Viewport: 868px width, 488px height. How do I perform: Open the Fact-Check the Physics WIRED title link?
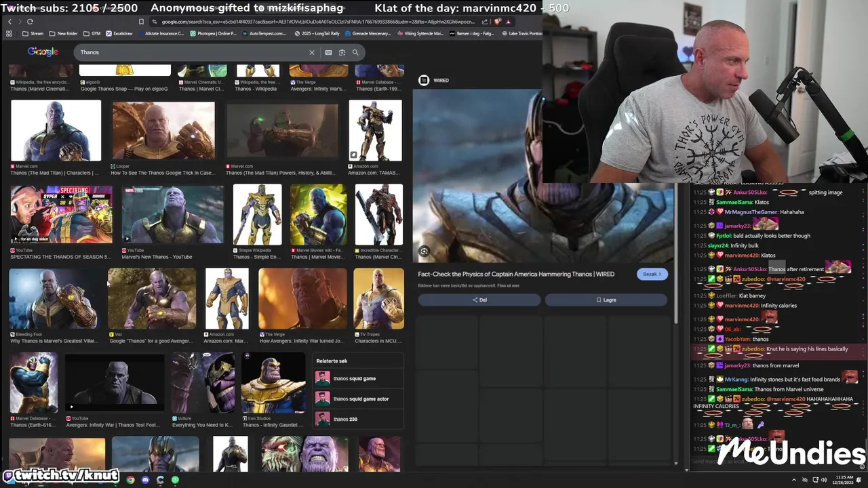pyautogui.click(x=516, y=274)
